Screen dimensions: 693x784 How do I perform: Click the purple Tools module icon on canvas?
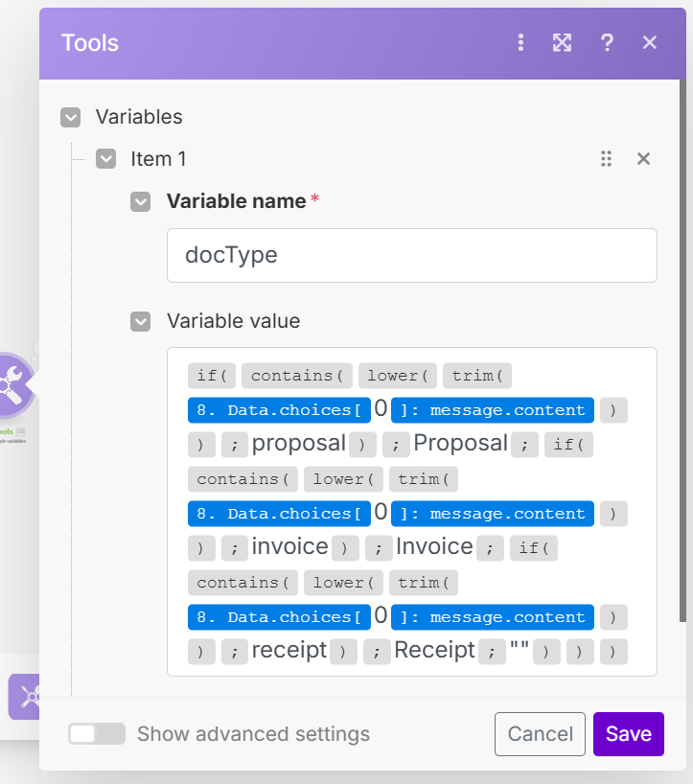click(x=12, y=385)
